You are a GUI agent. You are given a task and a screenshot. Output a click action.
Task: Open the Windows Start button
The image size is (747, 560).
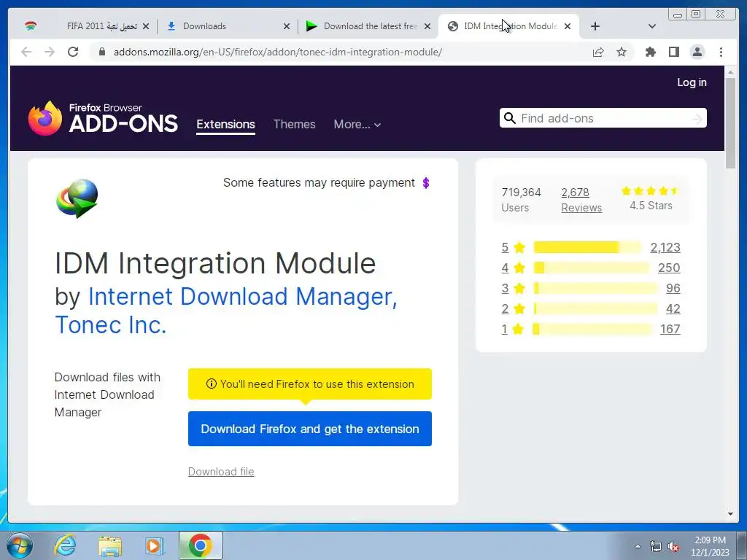pyautogui.click(x=19, y=545)
